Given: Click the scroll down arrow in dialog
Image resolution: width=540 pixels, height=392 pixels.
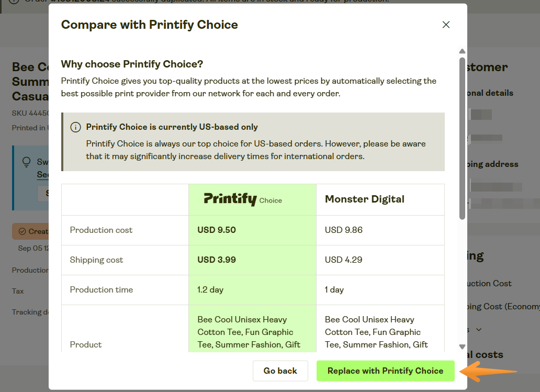Looking at the screenshot, I should click(462, 346).
